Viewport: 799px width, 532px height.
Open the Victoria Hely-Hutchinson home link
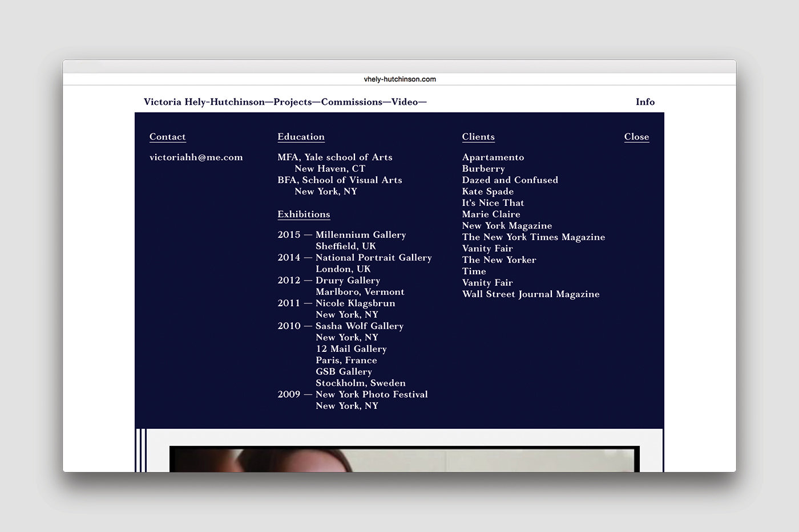(x=204, y=102)
